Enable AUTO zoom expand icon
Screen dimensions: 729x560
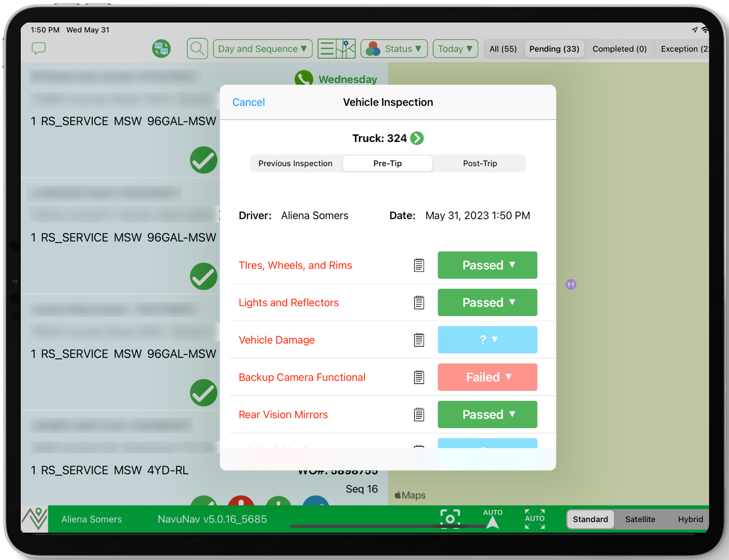[535, 519]
